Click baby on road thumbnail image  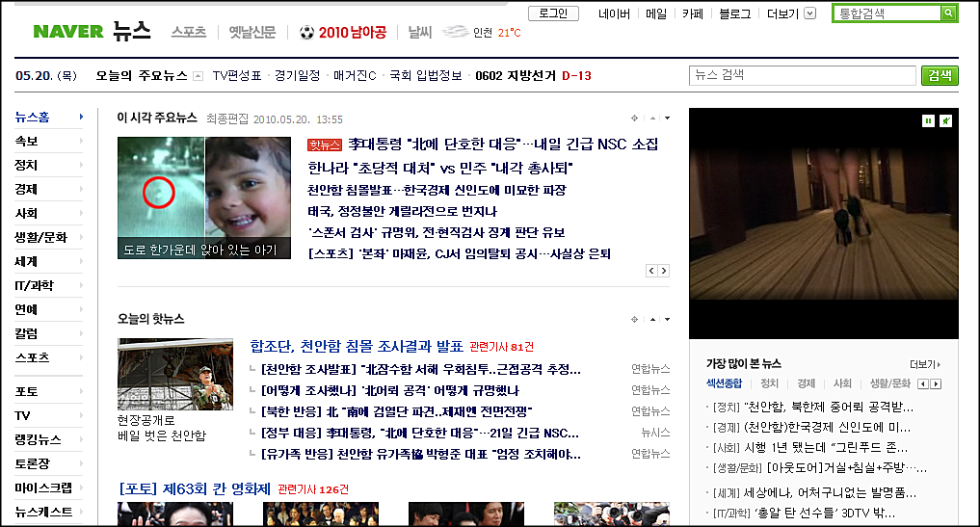pyautogui.click(x=204, y=198)
